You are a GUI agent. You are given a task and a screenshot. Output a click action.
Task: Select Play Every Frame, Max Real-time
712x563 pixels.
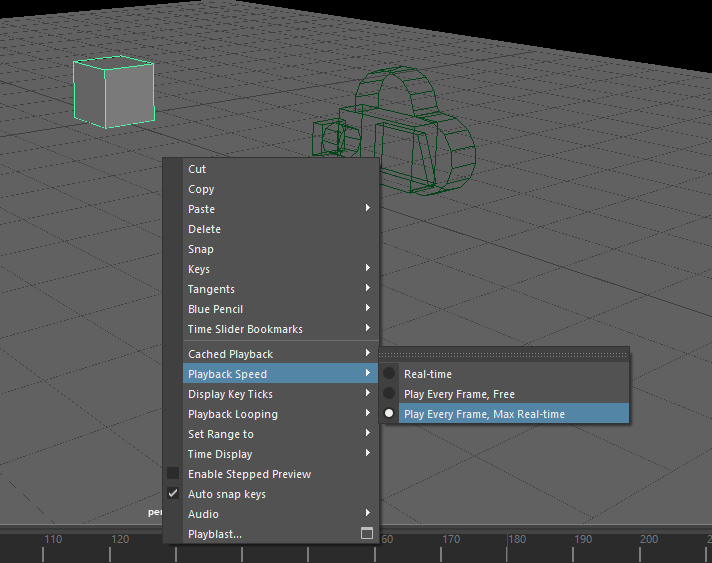[x=484, y=414]
